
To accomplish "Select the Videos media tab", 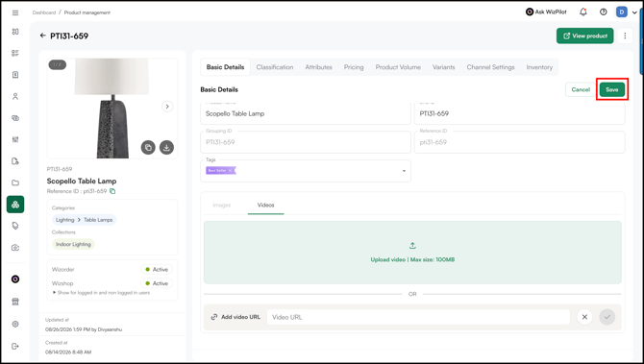I will [265, 205].
